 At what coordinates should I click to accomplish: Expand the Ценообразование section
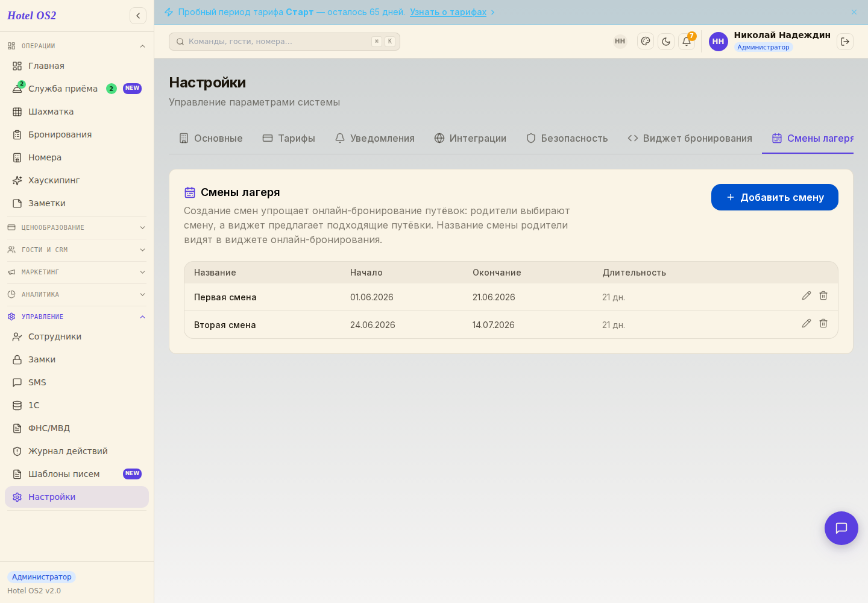(x=77, y=227)
